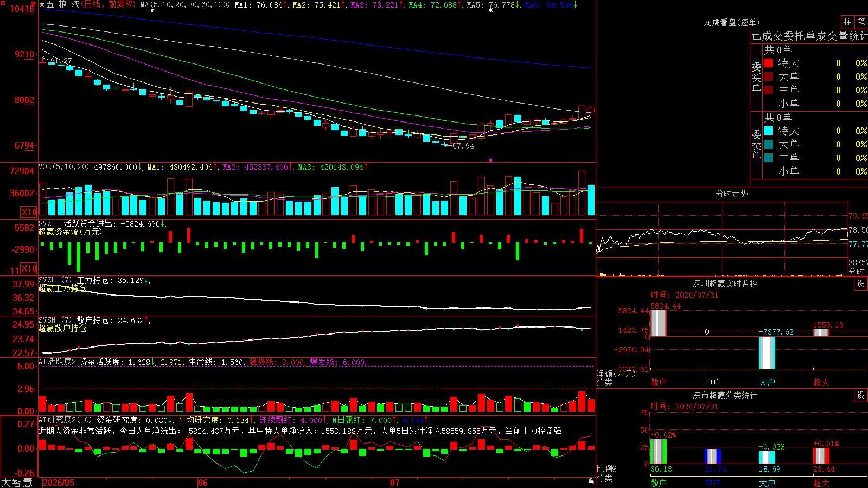
Task: Click the blue 中户 bar showing 21.74
Action: (x=713, y=457)
